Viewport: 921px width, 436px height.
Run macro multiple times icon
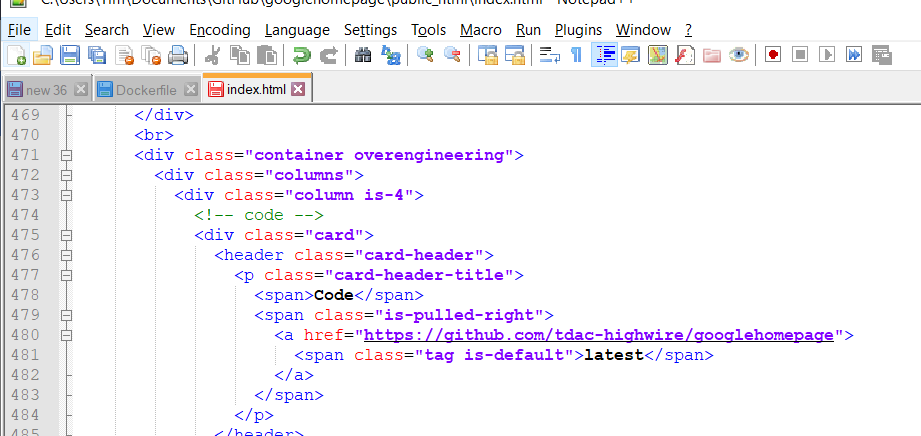click(854, 55)
